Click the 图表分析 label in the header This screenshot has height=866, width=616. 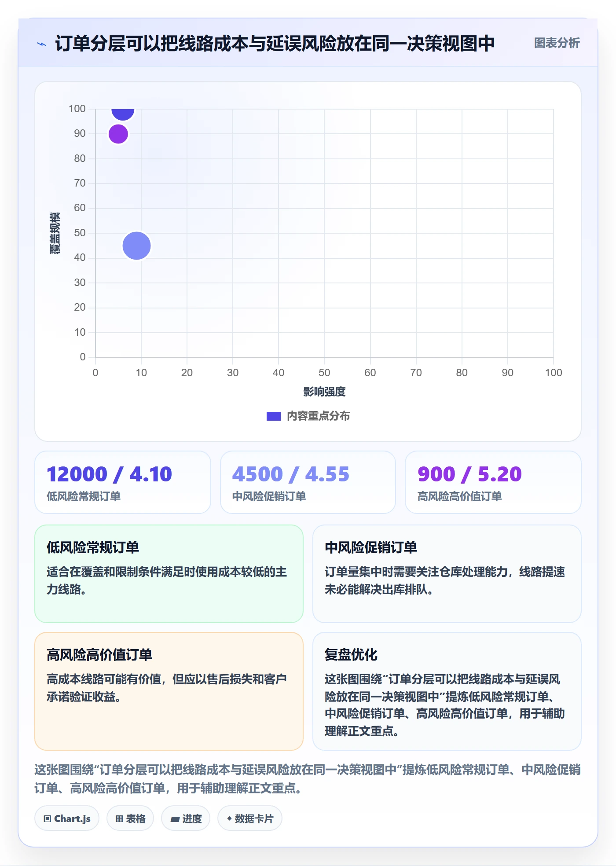coord(557,43)
